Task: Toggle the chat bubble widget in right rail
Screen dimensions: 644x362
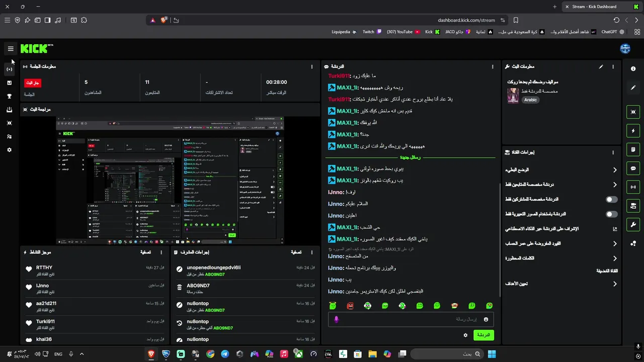Action: (633, 168)
